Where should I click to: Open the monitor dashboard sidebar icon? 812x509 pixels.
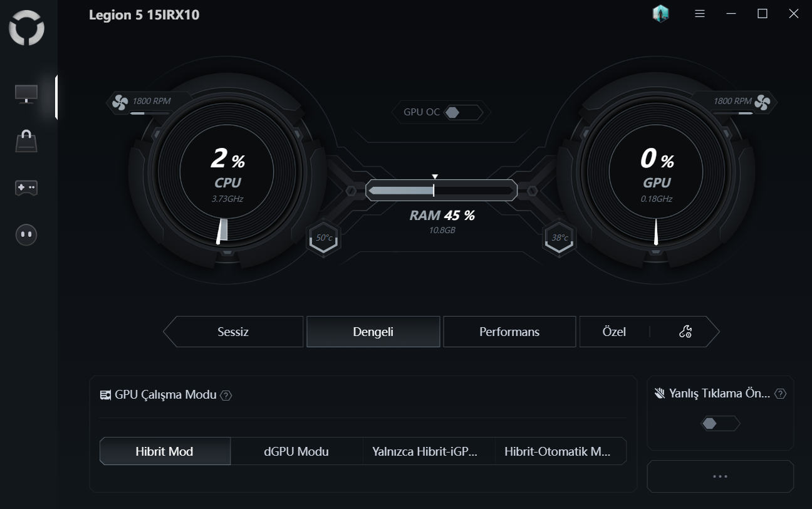[x=26, y=94]
